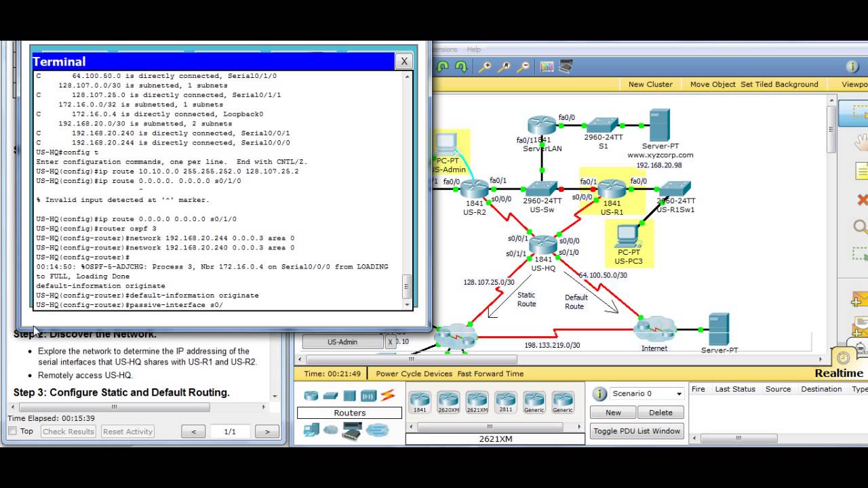The image size is (868, 488).
Task: Open the scenario description info icon
Action: (599, 394)
